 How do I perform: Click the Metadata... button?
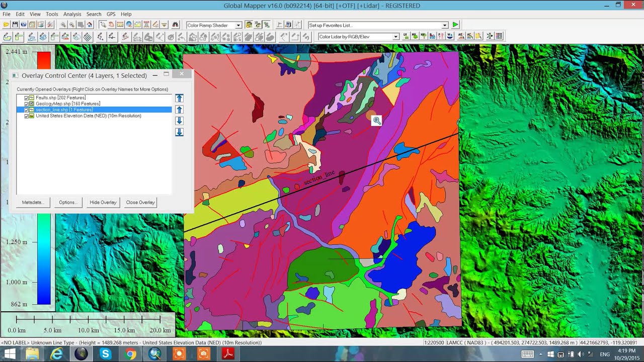click(x=33, y=202)
